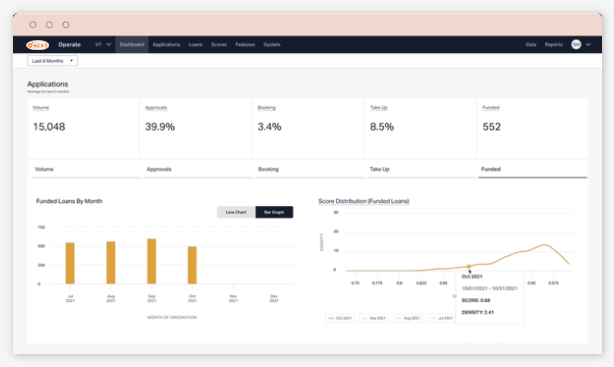
Task: Click the Take Up metric card label
Action: click(x=379, y=108)
